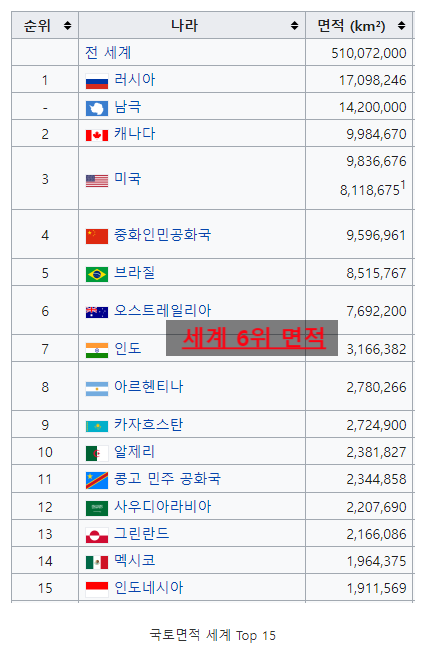The height and width of the screenshot is (650, 427).
Task: Open the 중화인민공화국 link
Action: click(x=163, y=235)
